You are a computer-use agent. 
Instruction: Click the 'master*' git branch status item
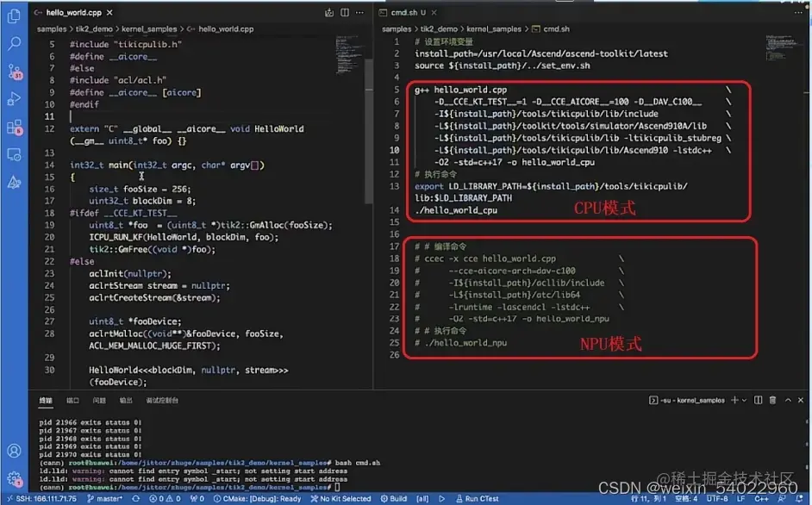[104, 499]
